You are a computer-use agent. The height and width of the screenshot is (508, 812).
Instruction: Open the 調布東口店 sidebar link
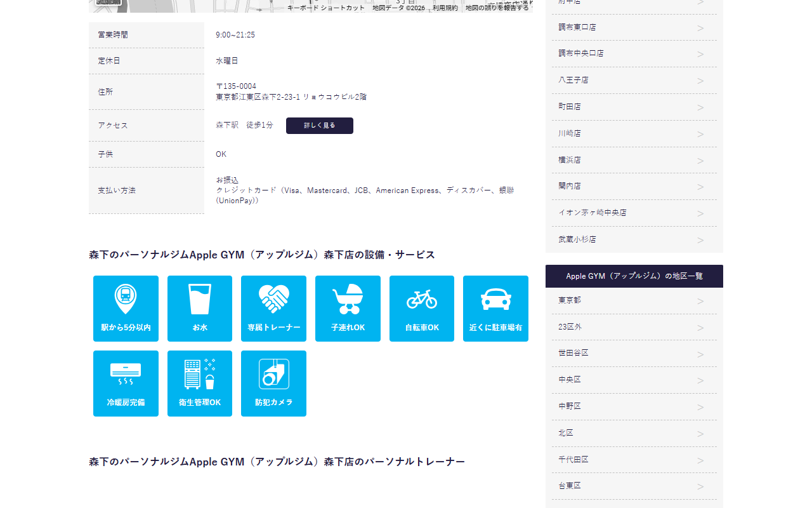coord(634,27)
